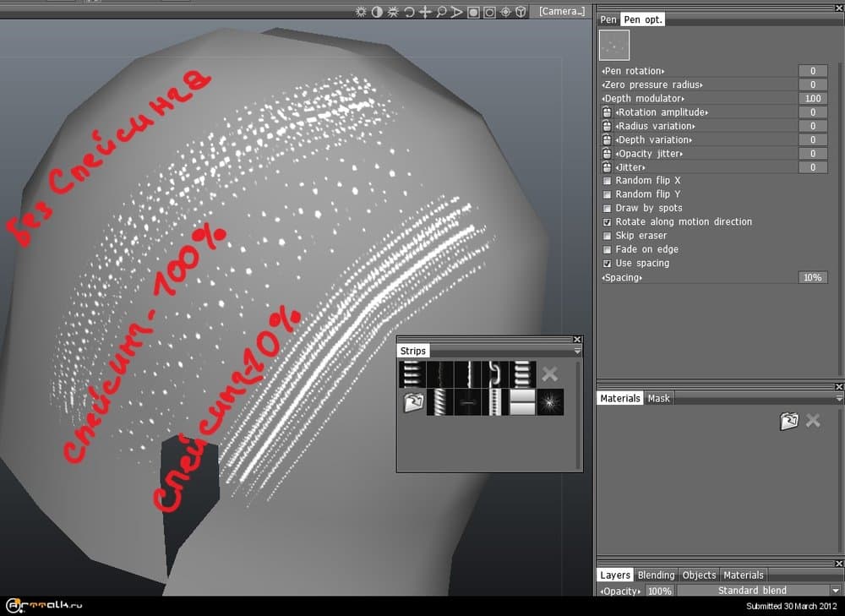
Task: Select the magnifier zoom icon in viewport toolbar
Action: pyautogui.click(x=441, y=12)
